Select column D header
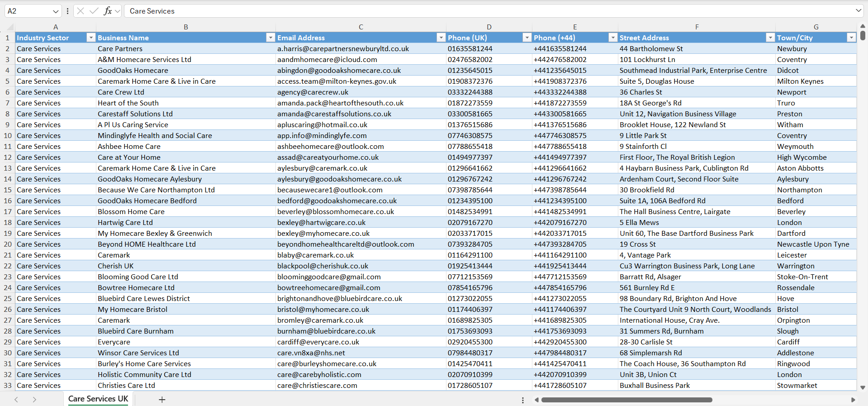The image size is (868, 406). pos(489,27)
